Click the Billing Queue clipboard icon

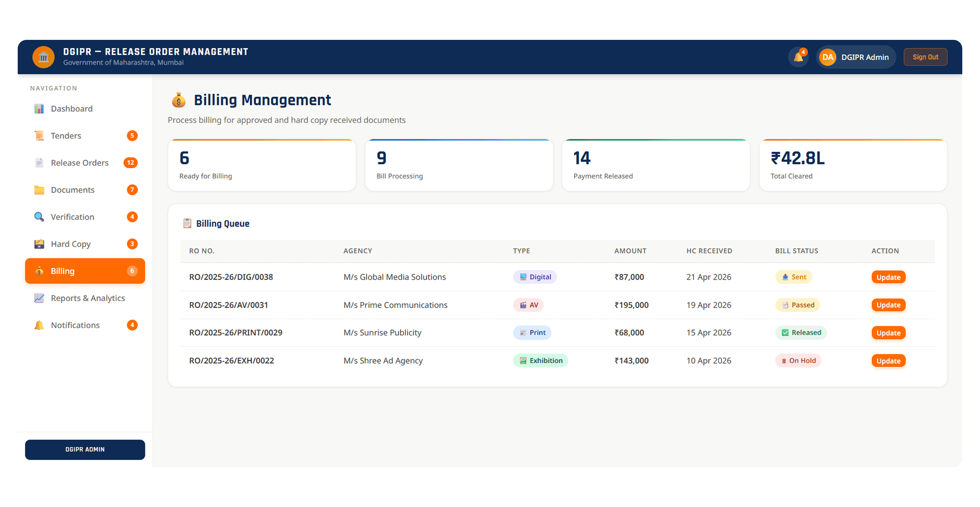[187, 223]
